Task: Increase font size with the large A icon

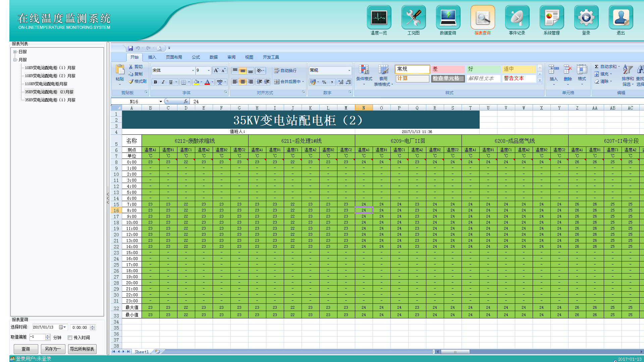Action: point(216,70)
